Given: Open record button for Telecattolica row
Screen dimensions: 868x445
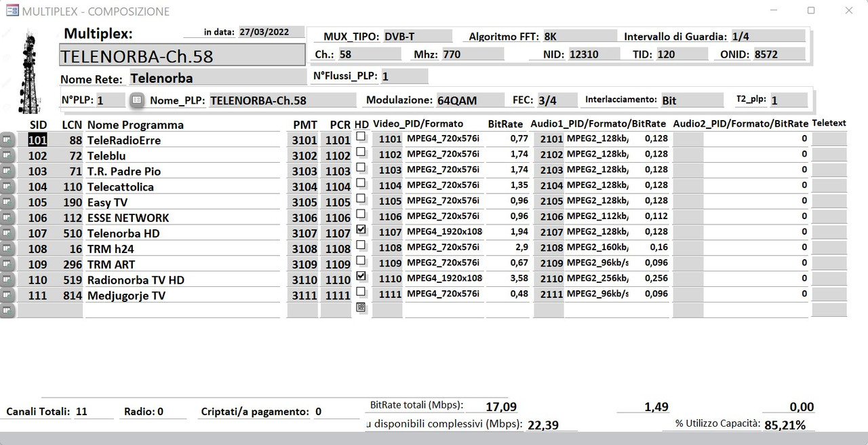Looking at the screenshot, I should (7, 187).
